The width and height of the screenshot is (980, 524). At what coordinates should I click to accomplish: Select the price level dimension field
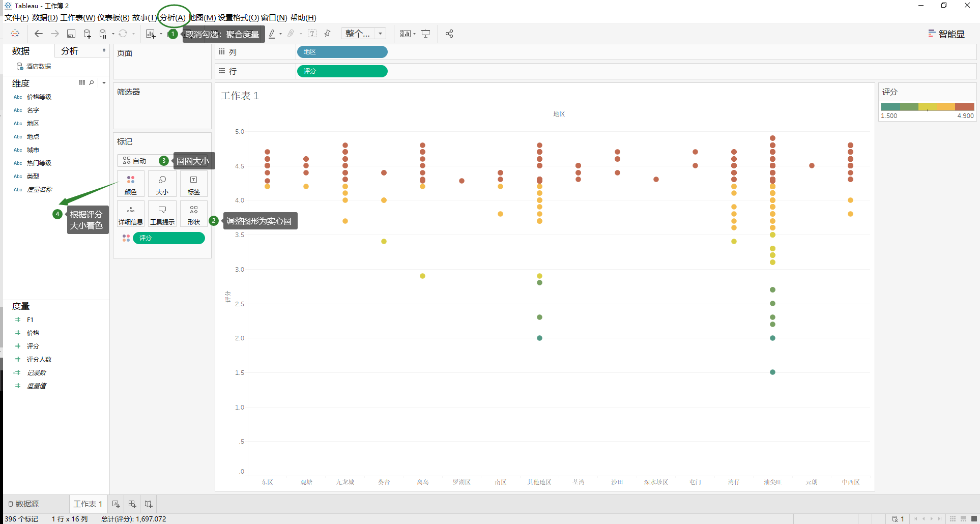point(39,97)
